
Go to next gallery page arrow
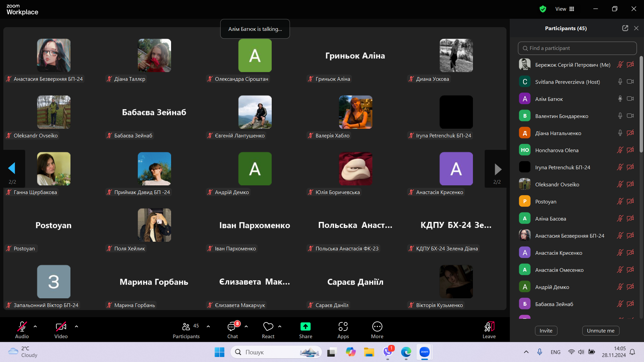497,169
